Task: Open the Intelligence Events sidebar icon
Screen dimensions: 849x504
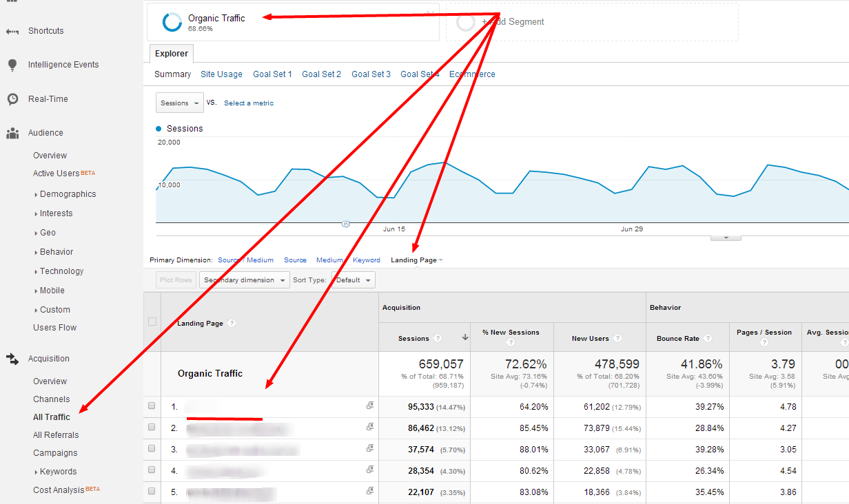Action: [x=14, y=64]
